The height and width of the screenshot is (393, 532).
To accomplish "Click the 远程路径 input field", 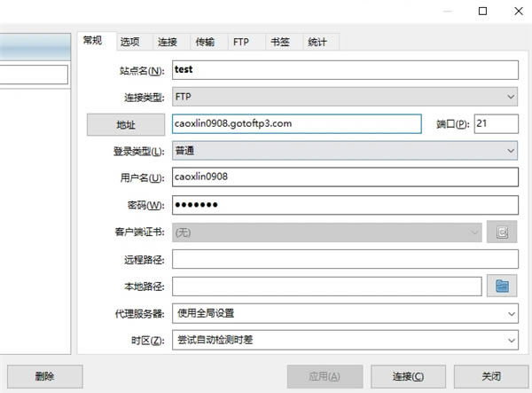I will coord(344,259).
